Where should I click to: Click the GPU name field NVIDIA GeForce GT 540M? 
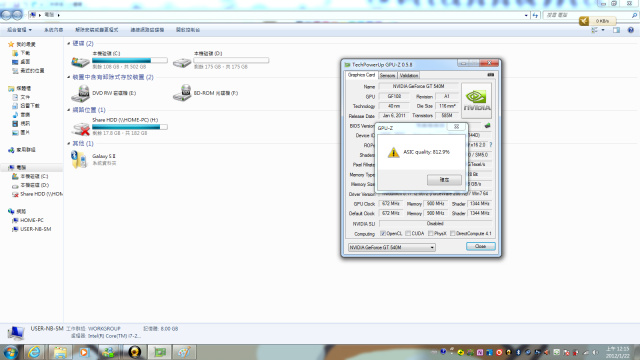point(418,86)
